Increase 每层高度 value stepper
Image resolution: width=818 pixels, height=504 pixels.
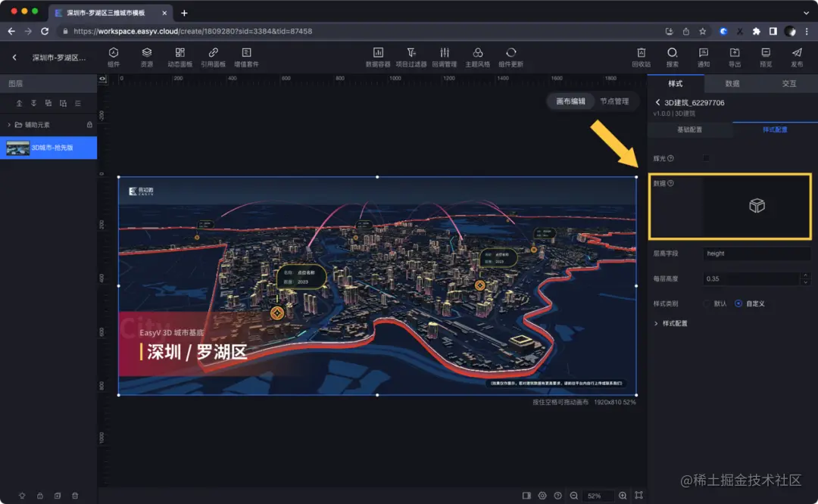coord(805,275)
